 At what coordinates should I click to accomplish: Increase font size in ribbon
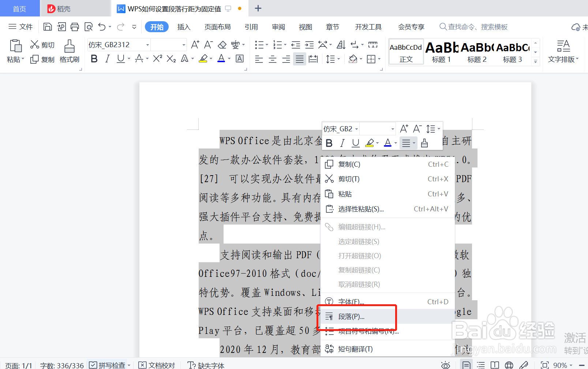195,45
